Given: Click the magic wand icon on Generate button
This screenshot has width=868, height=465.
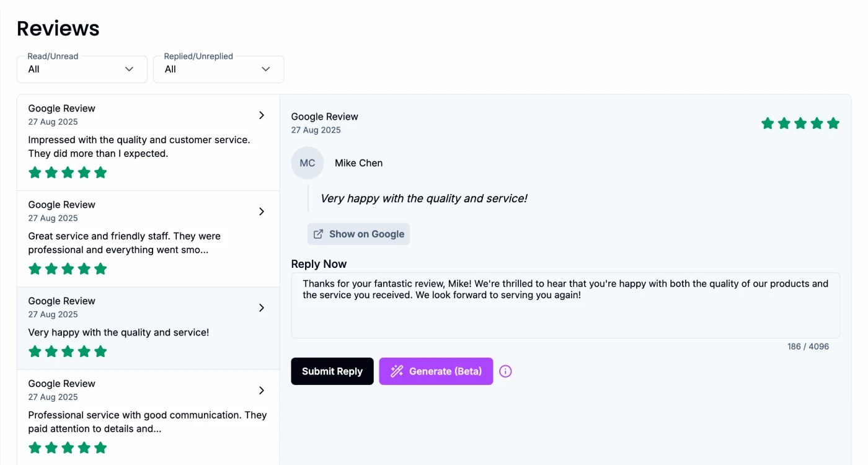Looking at the screenshot, I should pos(397,371).
